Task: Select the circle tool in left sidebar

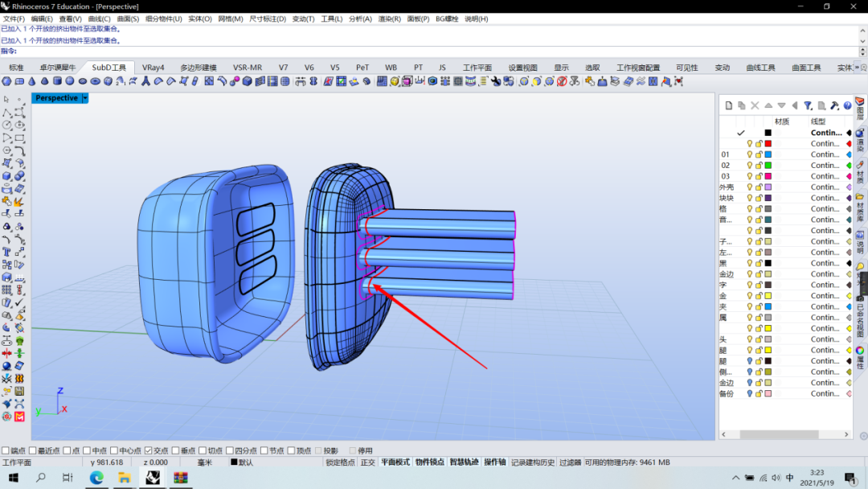Action: pyautogui.click(x=7, y=125)
